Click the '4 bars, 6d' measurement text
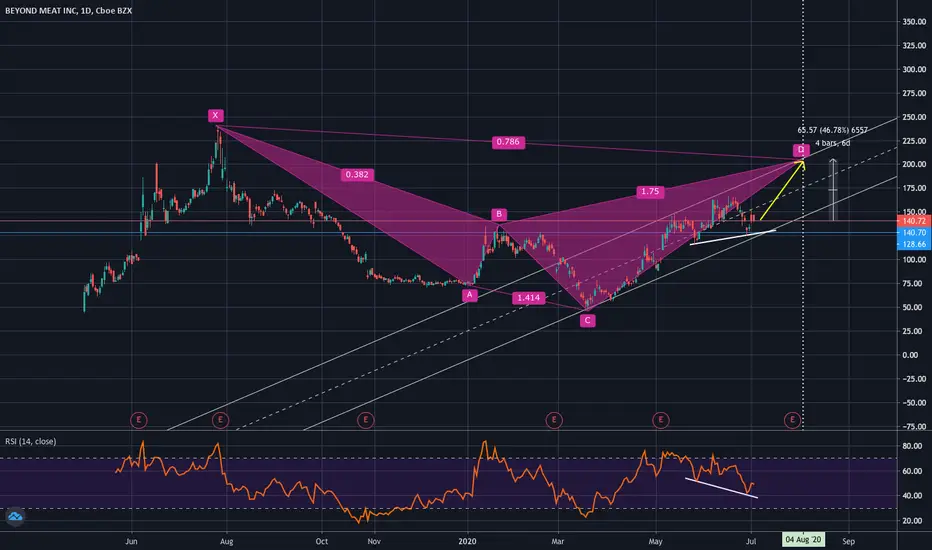The height and width of the screenshot is (550, 932). pos(832,143)
